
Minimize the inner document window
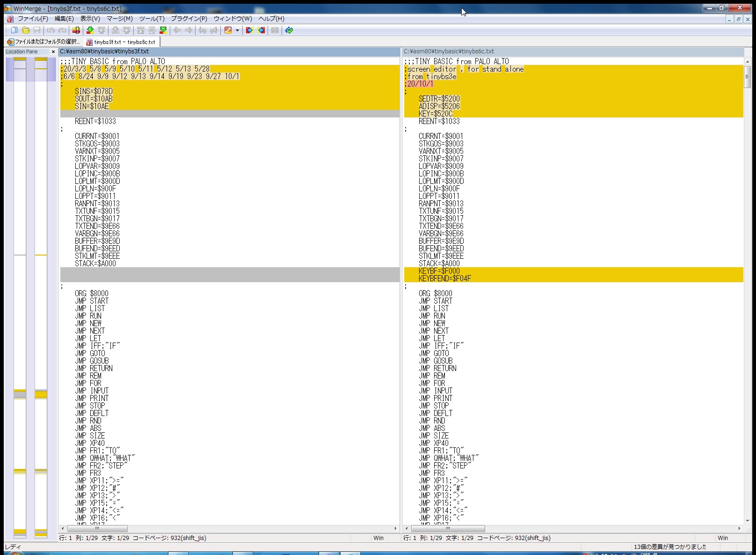[x=730, y=19]
